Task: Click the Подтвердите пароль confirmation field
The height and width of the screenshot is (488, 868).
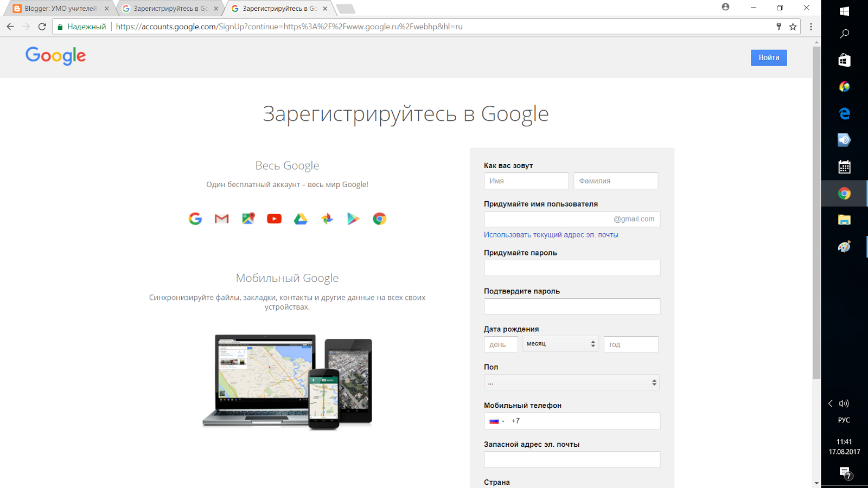Action: 572,306
